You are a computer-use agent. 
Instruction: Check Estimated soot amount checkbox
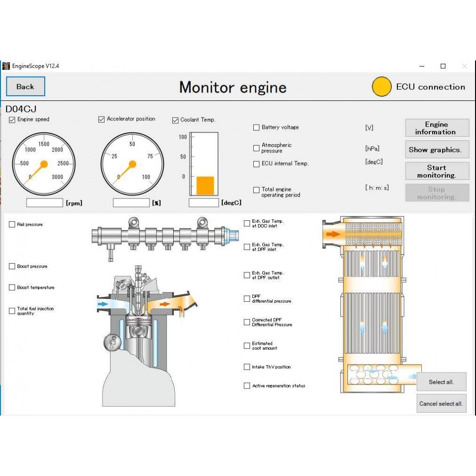point(247,346)
